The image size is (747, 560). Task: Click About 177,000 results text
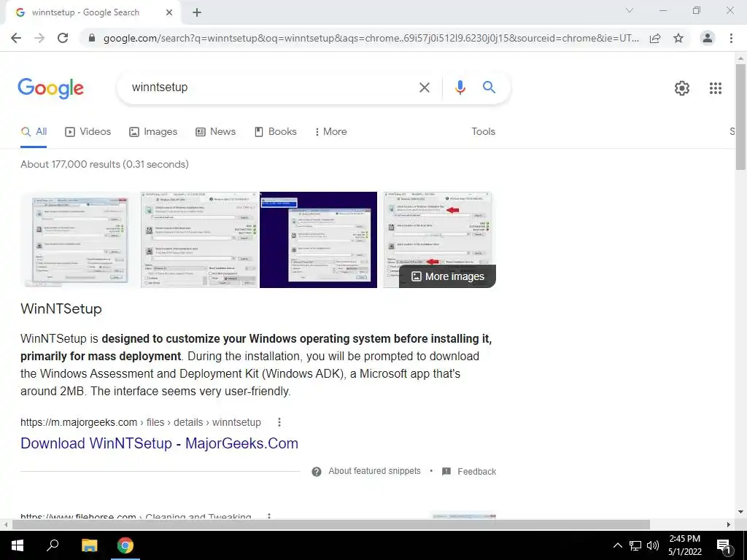[x=104, y=164]
